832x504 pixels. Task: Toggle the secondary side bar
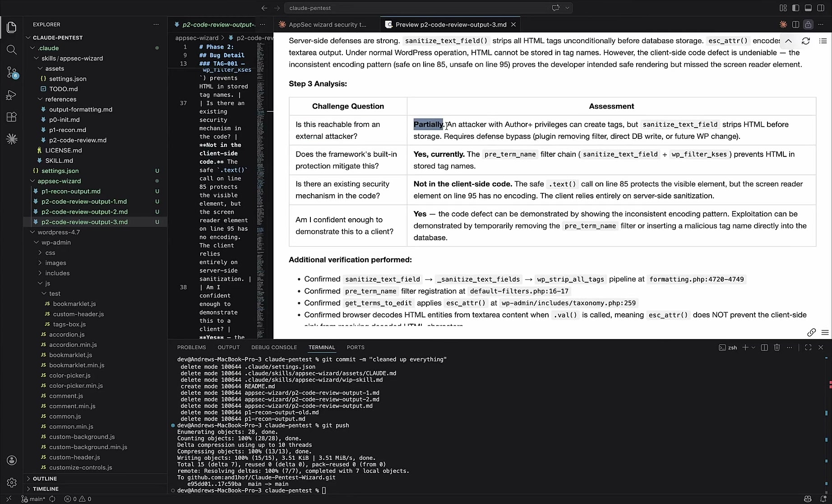821,8
